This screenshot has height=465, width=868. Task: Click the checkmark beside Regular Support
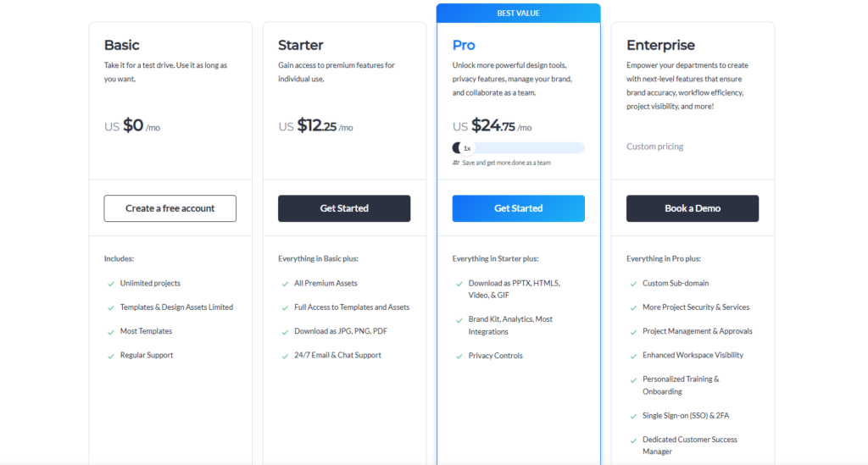tap(111, 356)
